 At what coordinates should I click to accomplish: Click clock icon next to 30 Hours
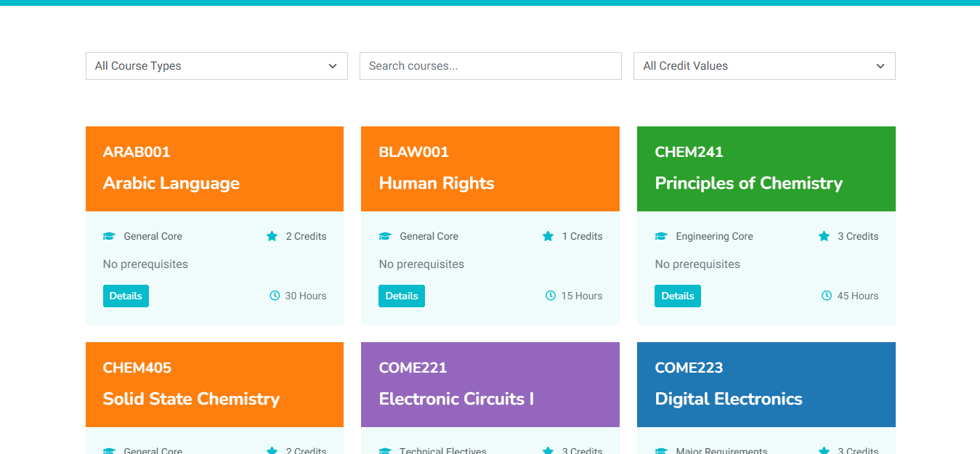pos(275,296)
